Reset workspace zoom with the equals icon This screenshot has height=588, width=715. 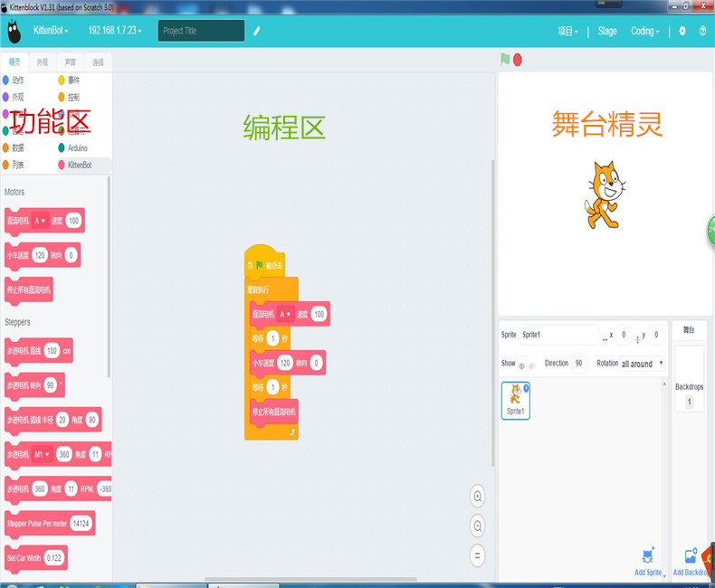[478, 555]
